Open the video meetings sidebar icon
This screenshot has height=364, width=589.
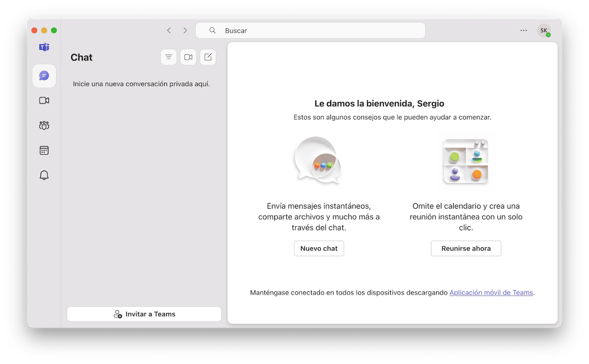click(44, 101)
